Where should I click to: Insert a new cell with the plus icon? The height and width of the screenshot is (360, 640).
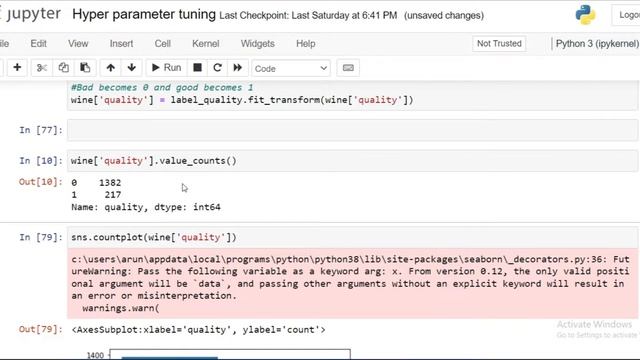[17, 68]
